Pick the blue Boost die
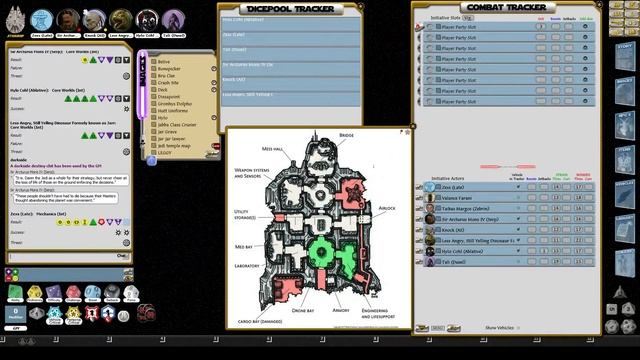 point(92,293)
